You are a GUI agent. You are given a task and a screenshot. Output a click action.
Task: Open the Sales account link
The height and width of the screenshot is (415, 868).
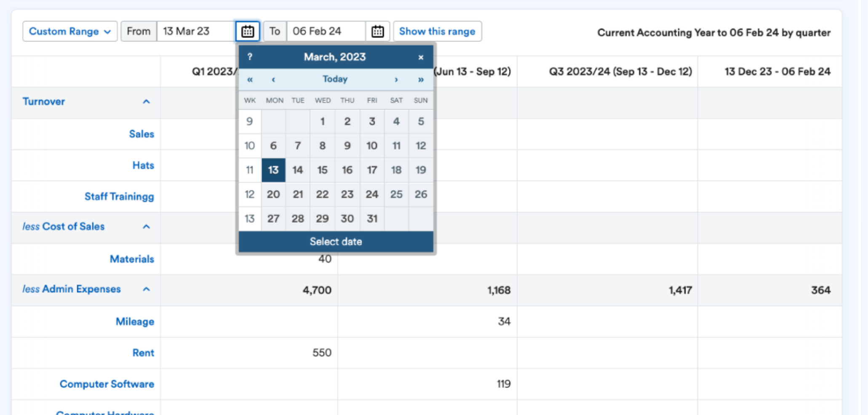[x=142, y=134]
